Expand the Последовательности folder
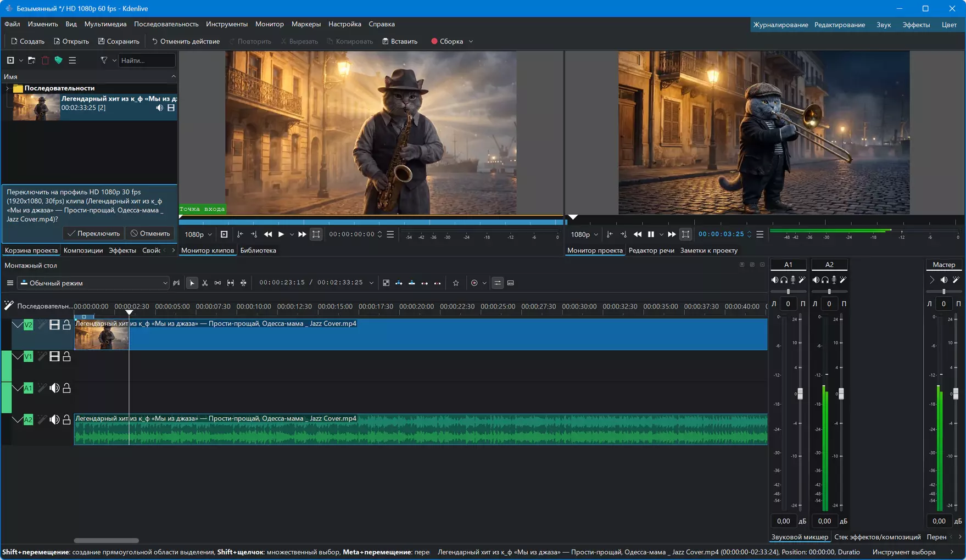 click(x=7, y=88)
